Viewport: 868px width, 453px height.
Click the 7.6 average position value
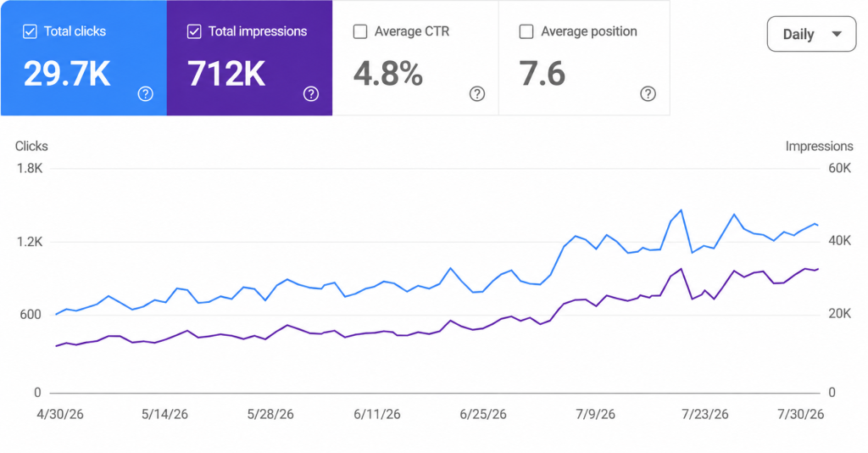[542, 74]
